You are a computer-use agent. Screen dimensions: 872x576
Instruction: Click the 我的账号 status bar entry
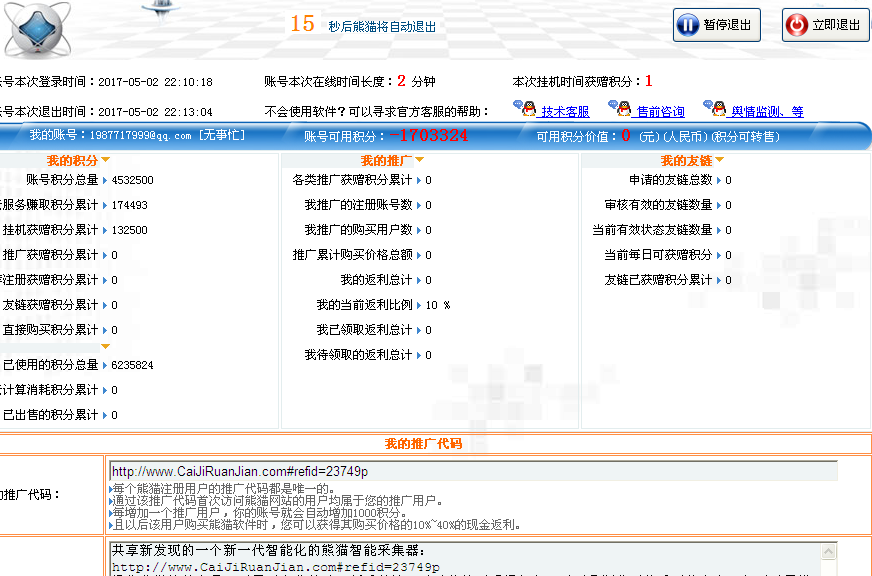pyautogui.click(x=137, y=135)
